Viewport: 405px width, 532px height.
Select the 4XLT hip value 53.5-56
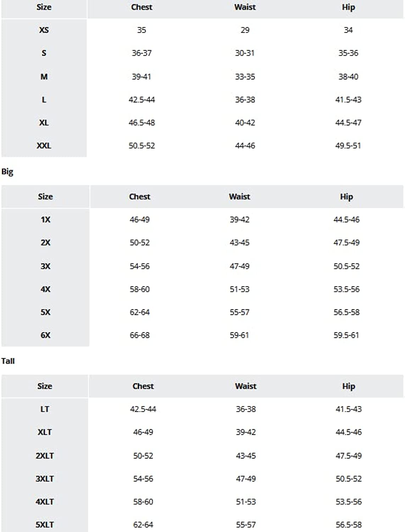(x=348, y=502)
